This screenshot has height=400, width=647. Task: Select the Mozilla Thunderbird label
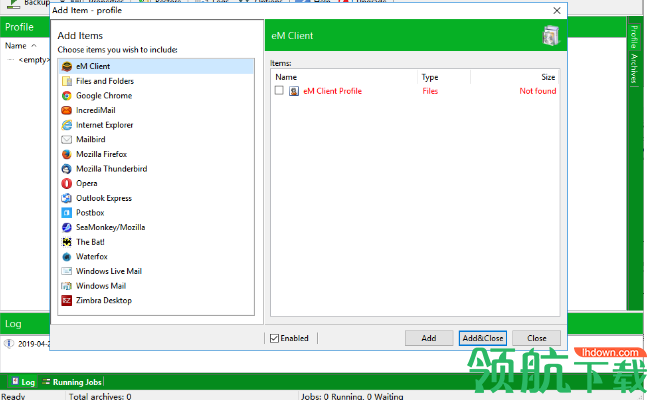pos(111,169)
